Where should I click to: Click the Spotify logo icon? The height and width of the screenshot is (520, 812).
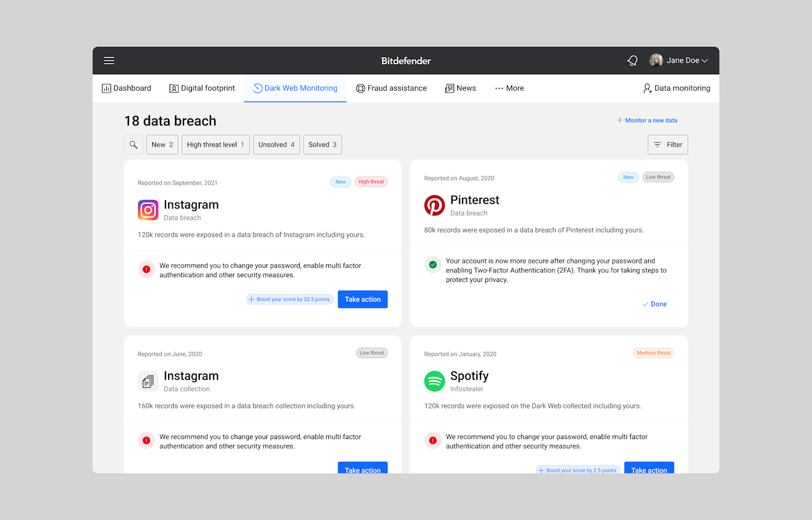[x=435, y=381]
